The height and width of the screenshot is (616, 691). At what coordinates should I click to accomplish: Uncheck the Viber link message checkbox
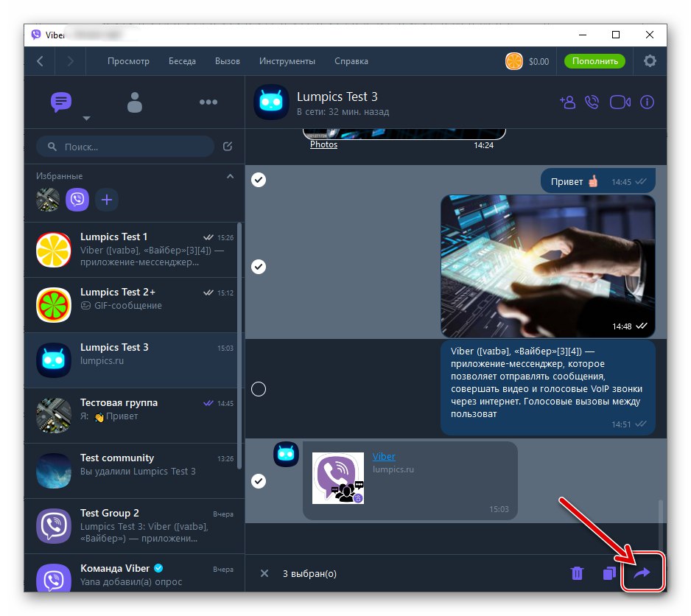(x=259, y=481)
